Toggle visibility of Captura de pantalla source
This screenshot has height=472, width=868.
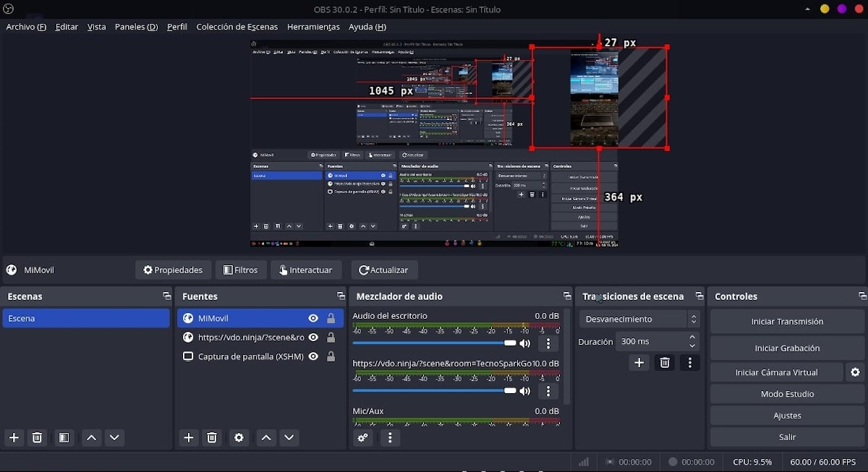coord(313,356)
